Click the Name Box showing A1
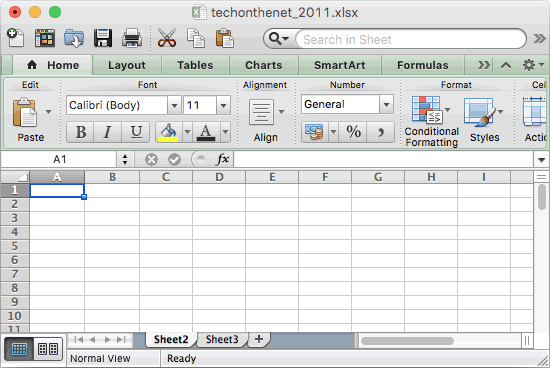 click(x=59, y=160)
